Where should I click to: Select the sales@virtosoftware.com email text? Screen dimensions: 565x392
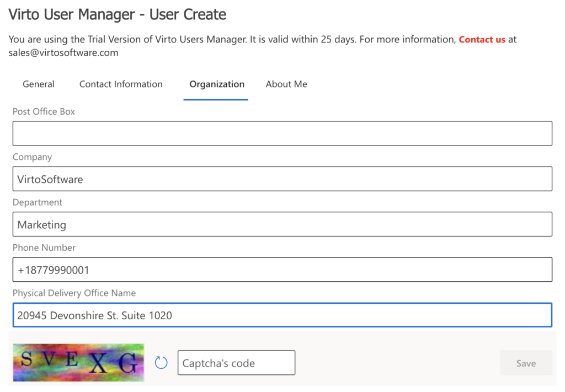pyautogui.click(x=63, y=52)
